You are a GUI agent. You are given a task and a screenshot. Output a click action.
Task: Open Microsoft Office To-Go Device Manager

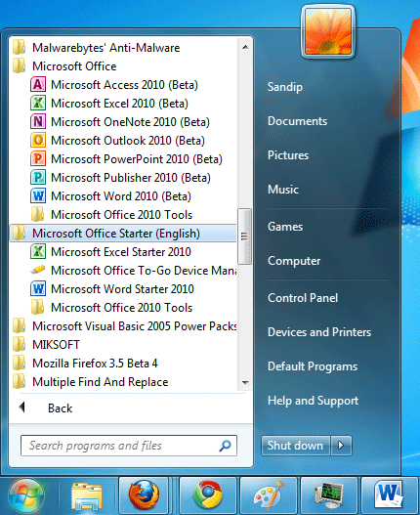point(133,271)
